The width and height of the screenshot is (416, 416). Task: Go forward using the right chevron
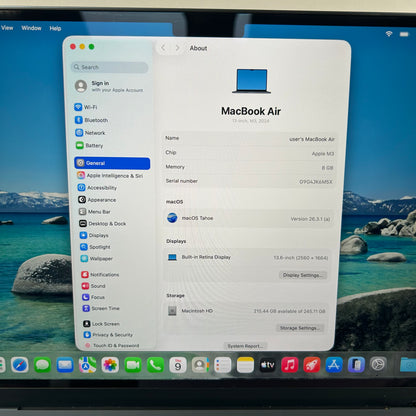coord(177,48)
